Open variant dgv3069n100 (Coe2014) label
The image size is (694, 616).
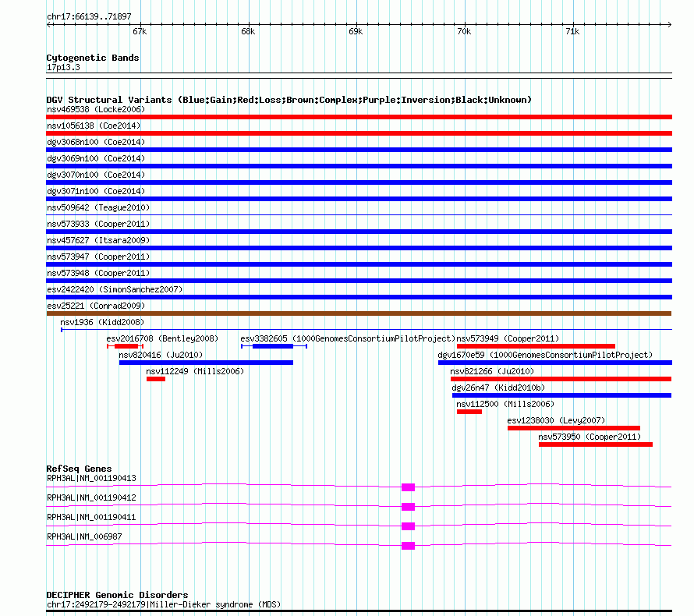pos(96,158)
